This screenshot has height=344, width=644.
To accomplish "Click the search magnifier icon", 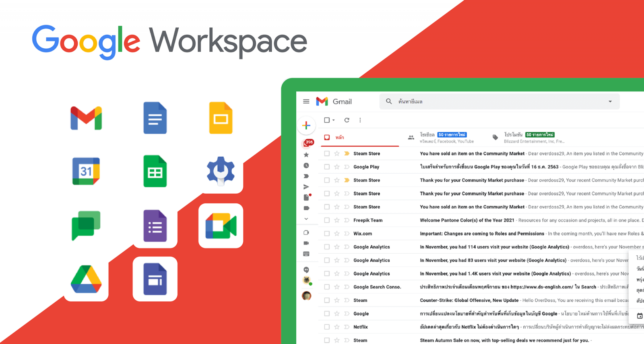I will coord(389,102).
